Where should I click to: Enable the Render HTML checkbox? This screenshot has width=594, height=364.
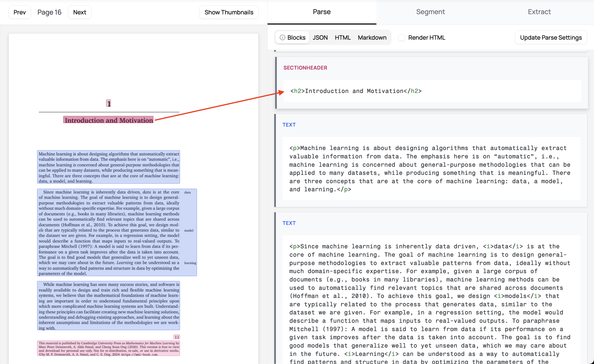coord(401,38)
